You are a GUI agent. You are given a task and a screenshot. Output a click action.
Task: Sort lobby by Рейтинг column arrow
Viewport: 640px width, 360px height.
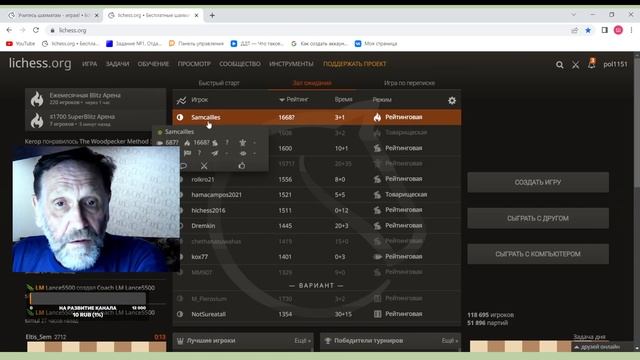click(282, 100)
